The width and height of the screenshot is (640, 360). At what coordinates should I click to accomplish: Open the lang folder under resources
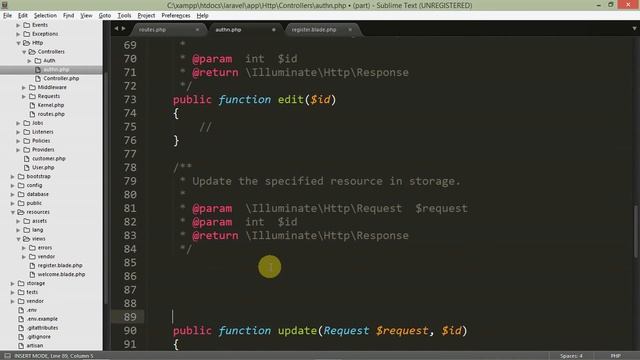38,230
